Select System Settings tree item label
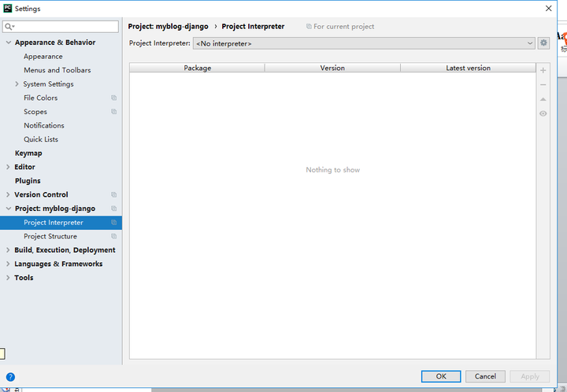 49,83
